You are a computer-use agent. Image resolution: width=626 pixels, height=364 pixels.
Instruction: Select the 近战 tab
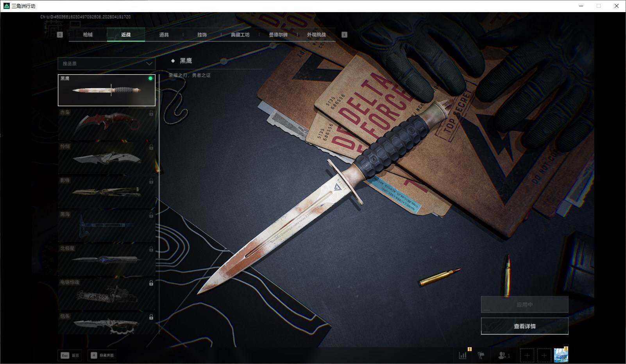[x=126, y=35]
